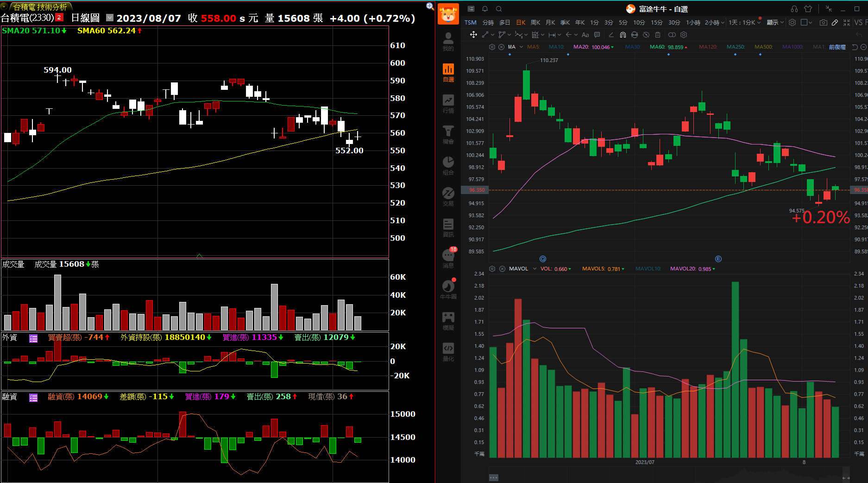The image size is (868, 483).
Task: Toggle MA10 line visibility
Action: coord(557,47)
